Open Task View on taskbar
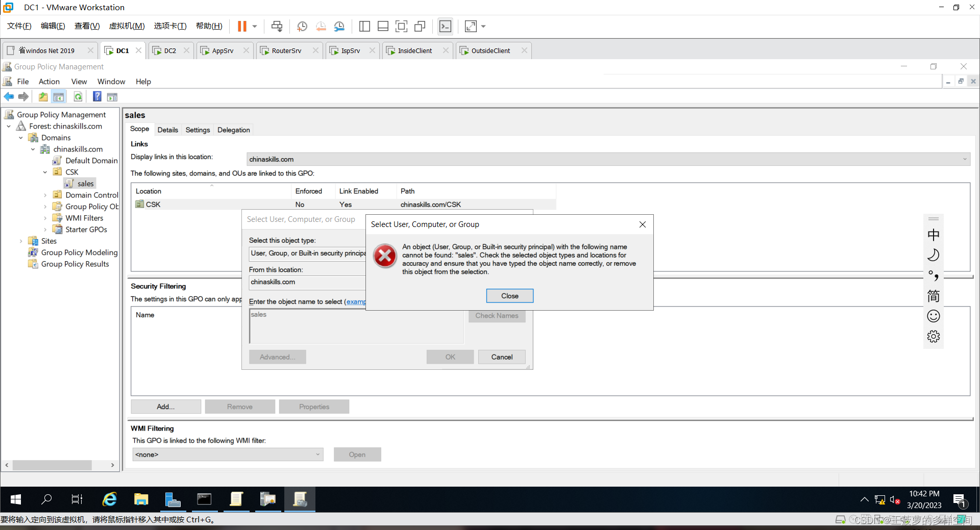 [77, 499]
